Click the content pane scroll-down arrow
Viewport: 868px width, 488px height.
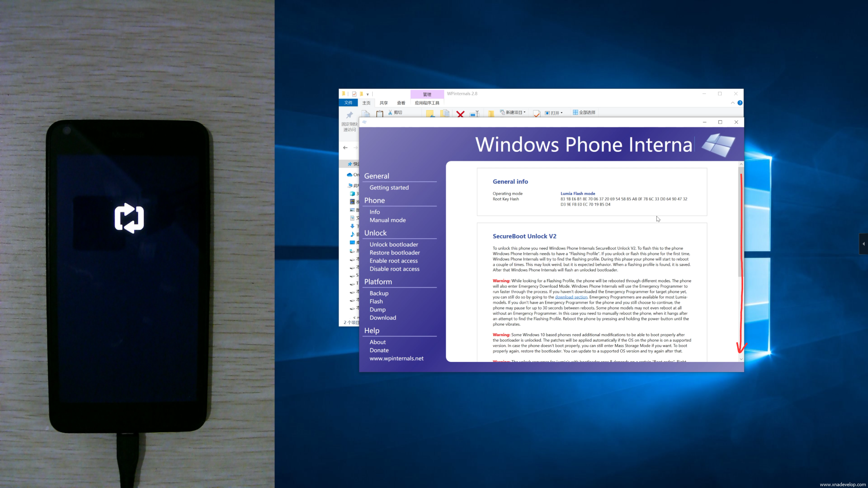tap(741, 359)
